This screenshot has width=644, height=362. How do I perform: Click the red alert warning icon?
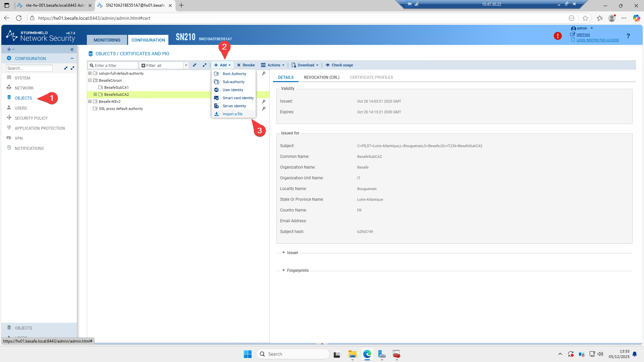[x=557, y=36]
